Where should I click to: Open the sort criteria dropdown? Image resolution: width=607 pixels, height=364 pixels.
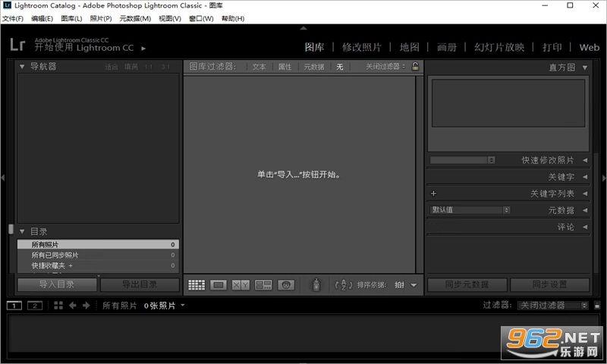click(399, 285)
